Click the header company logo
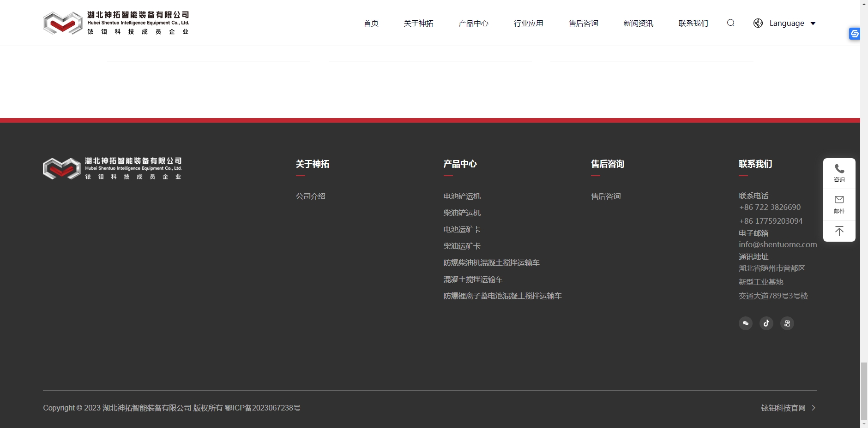This screenshot has height=428, width=868. click(116, 23)
